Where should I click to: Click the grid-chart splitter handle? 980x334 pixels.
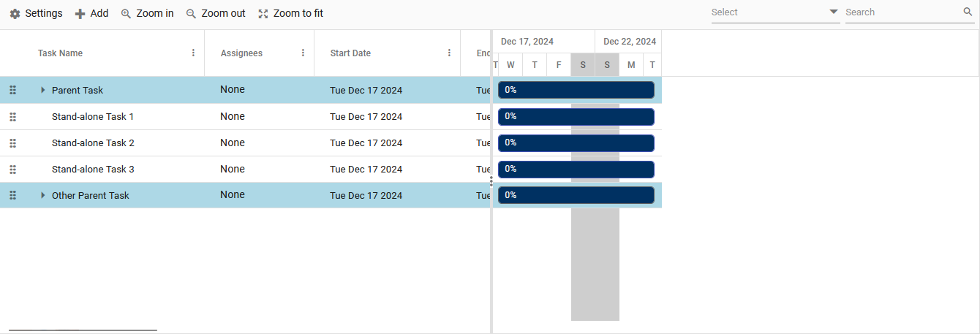click(491, 181)
